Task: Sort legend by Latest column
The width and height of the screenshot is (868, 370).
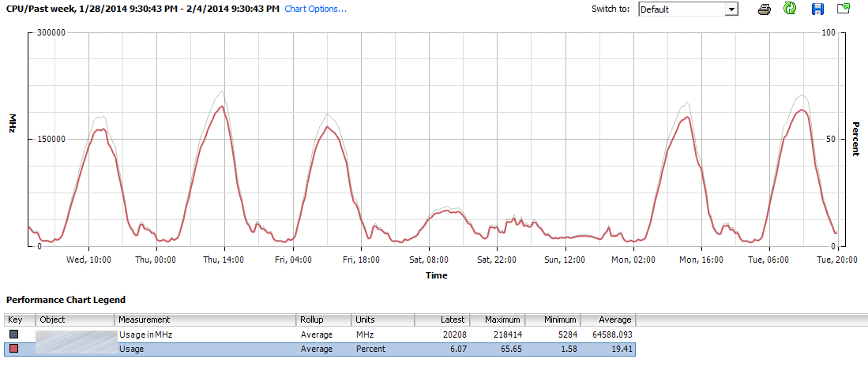Action: [x=442, y=320]
